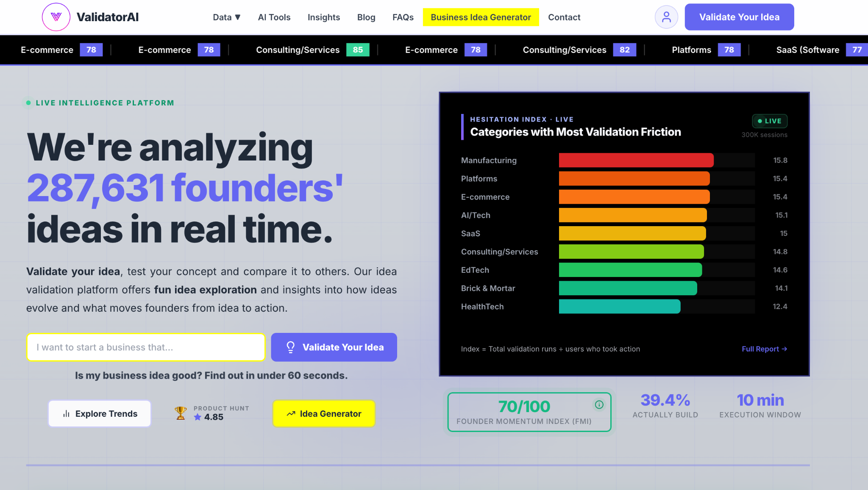
Task: Click the bar chart icon in Explore Trends
Action: (x=66, y=414)
